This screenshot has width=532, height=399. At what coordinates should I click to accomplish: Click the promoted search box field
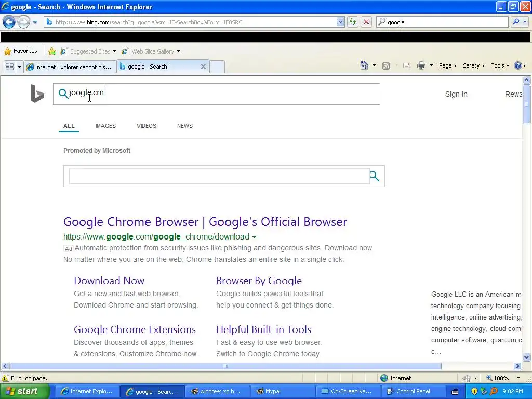219,176
